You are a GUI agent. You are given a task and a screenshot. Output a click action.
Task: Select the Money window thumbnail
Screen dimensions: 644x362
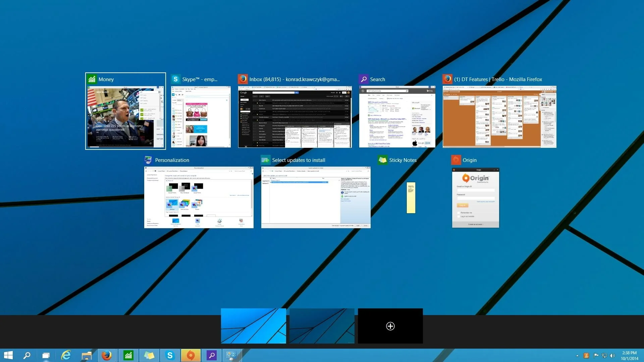click(125, 117)
